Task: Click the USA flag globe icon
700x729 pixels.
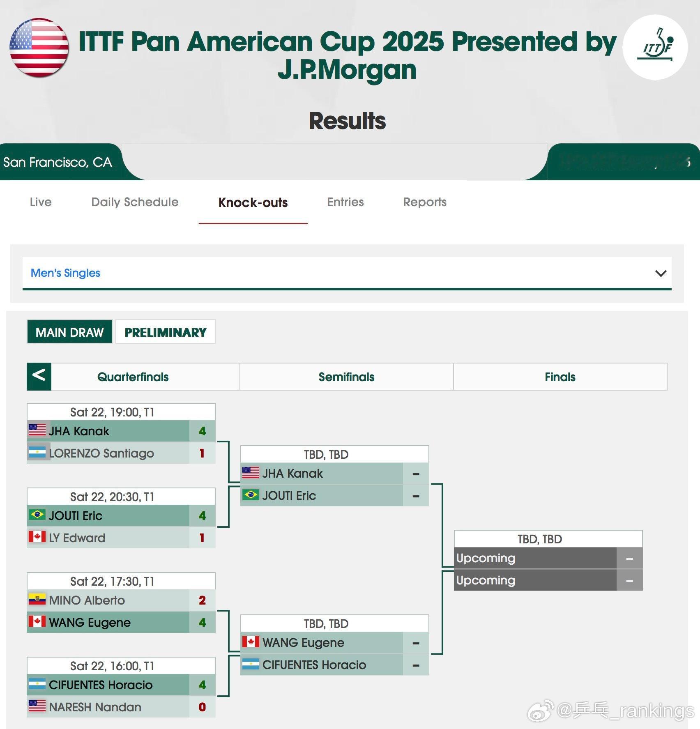Action: coord(39,48)
